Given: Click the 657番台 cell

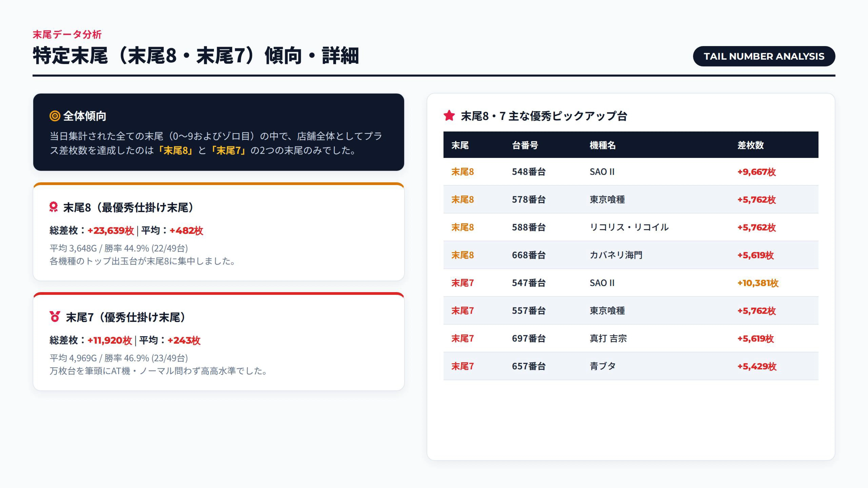Looking at the screenshot, I should 529,366.
